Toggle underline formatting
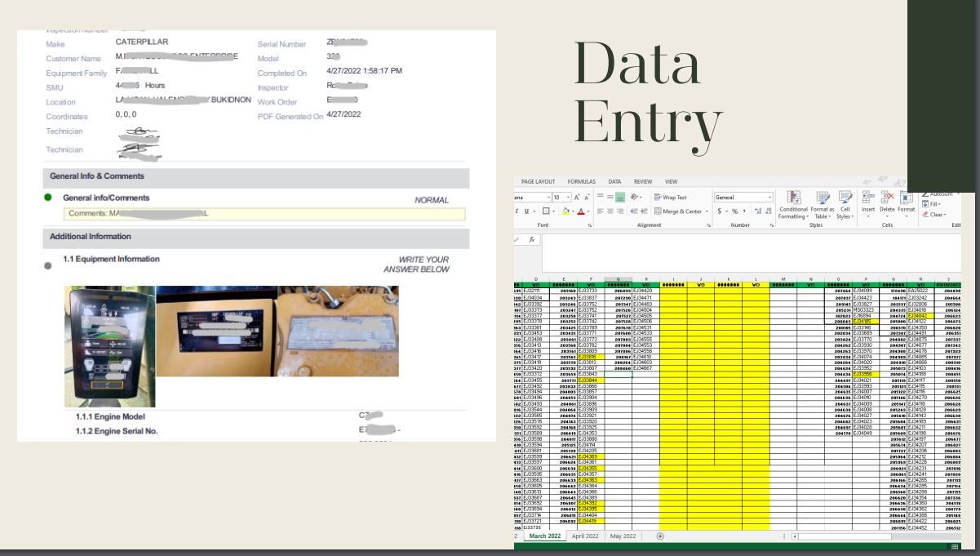Viewport: 980px width, 556px height. tap(527, 211)
